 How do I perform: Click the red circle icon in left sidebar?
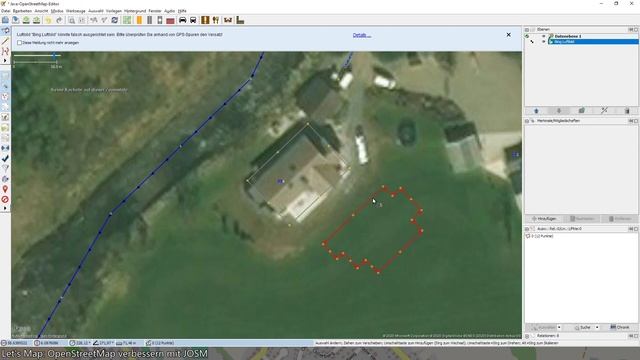pyautogui.click(x=5, y=199)
